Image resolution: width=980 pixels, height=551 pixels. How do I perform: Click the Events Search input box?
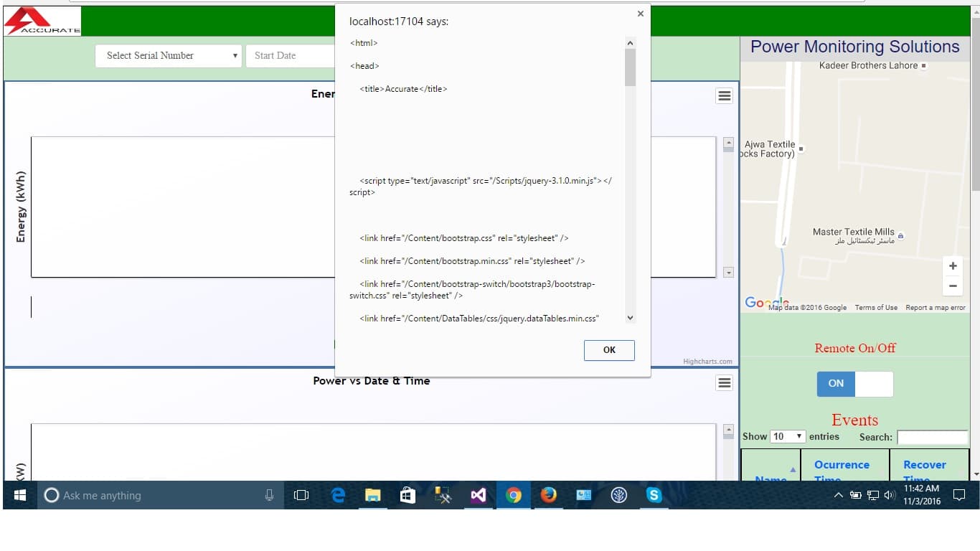[x=932, y=437]
